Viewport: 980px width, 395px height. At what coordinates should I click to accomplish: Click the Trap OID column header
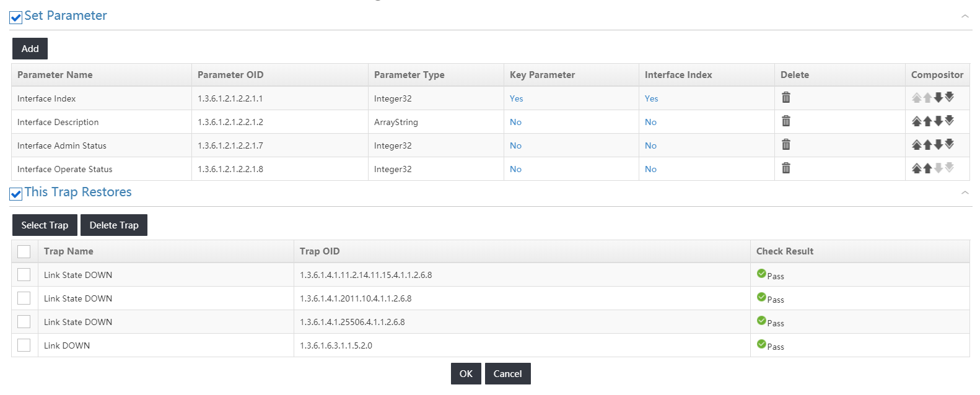coord(522,251)
